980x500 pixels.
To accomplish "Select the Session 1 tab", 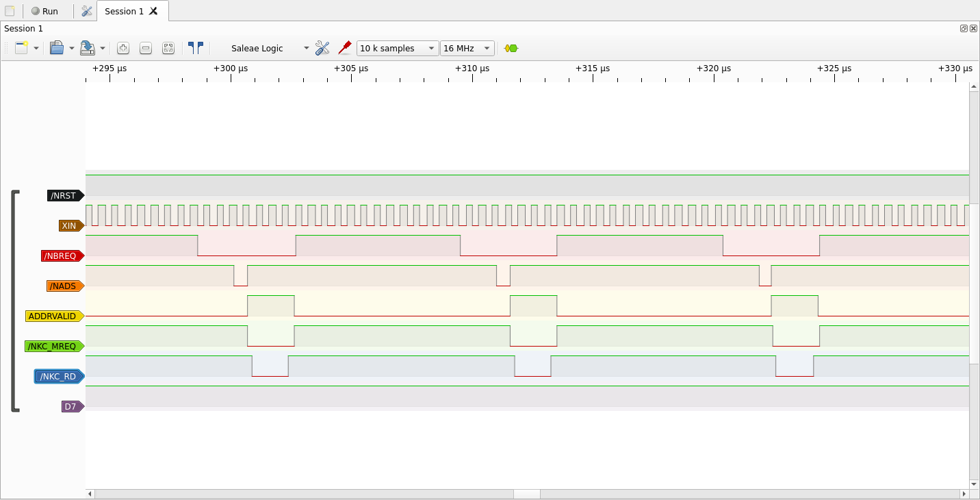I will [x=125, y=11].
